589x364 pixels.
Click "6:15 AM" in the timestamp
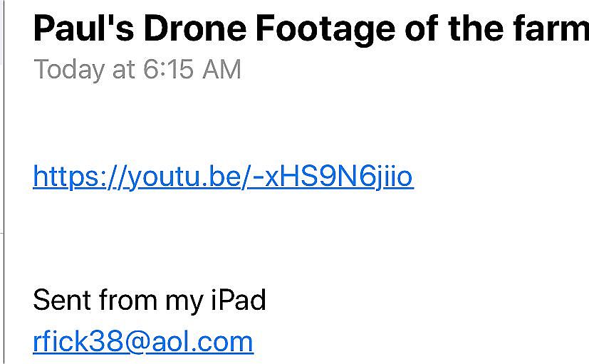coord(191,70)
